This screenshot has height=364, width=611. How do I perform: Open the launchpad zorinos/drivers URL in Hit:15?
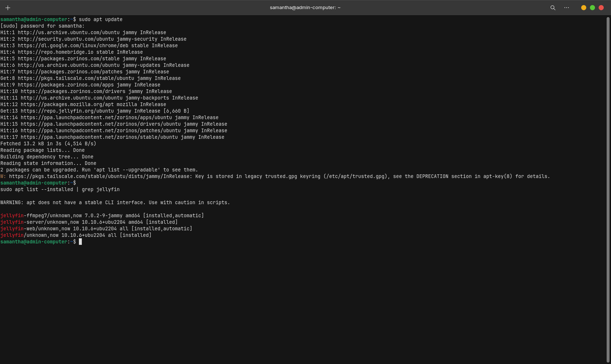click(x=100, y=124)
